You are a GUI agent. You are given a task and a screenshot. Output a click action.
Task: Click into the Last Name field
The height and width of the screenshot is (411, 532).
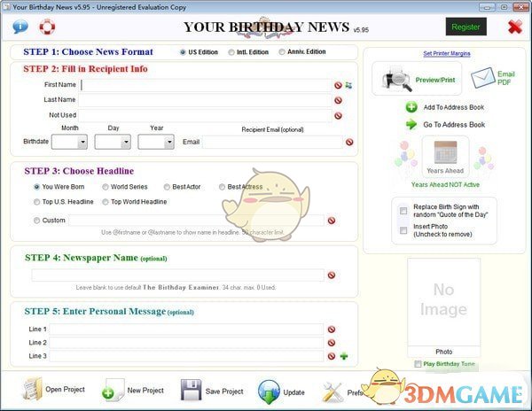pos(206,100)
